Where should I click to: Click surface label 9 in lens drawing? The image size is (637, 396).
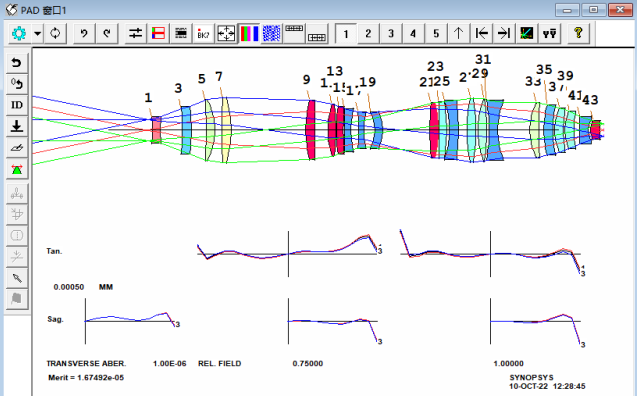click(306, 80)
